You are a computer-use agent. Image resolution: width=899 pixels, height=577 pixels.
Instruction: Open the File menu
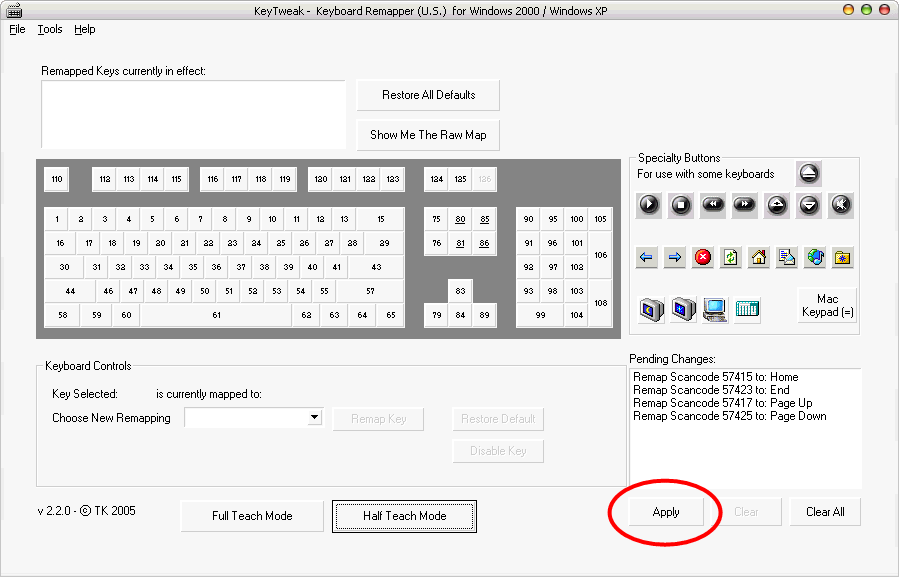point(17,29)
